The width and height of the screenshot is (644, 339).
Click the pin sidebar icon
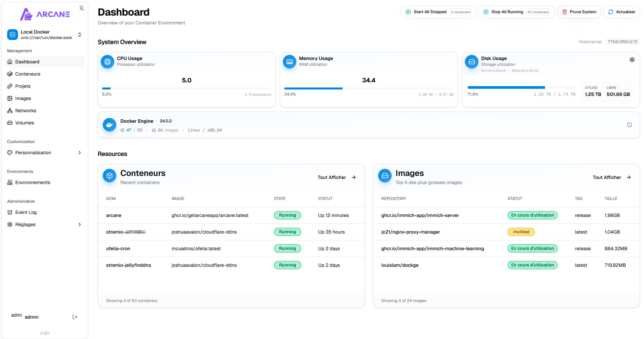[82, 8]
